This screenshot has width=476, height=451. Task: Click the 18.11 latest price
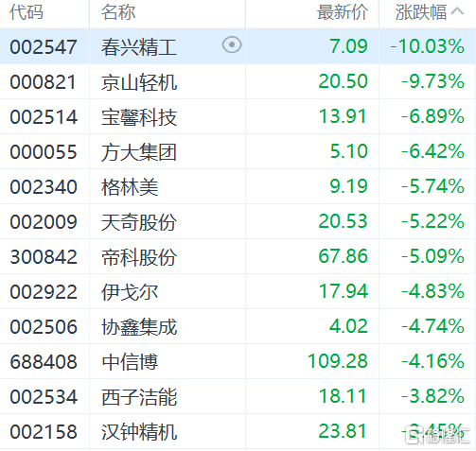(343, 396)
